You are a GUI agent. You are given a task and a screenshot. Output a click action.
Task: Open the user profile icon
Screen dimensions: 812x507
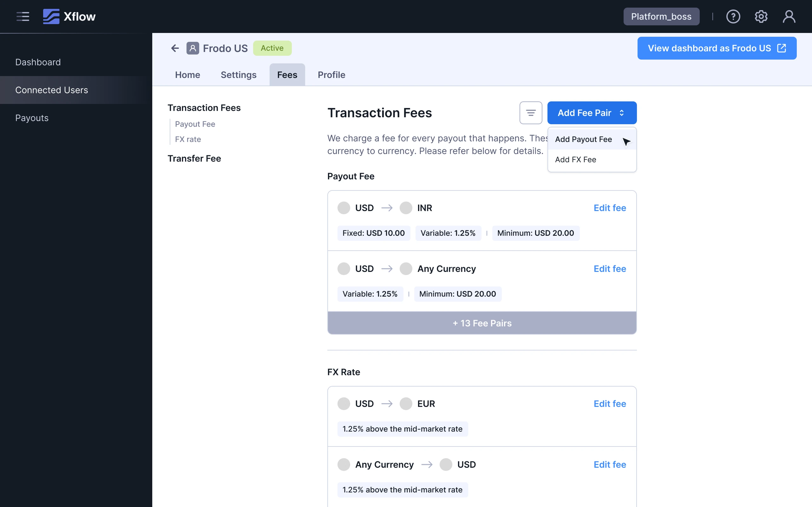[789, 16]
